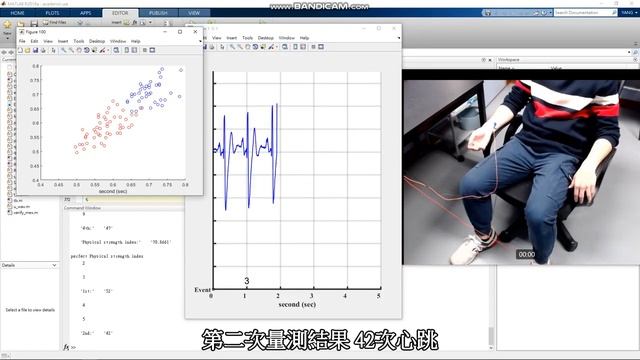
Task: Select Pan hand tool in Figure 100 toolbar
Action: [x=79, y=50]
